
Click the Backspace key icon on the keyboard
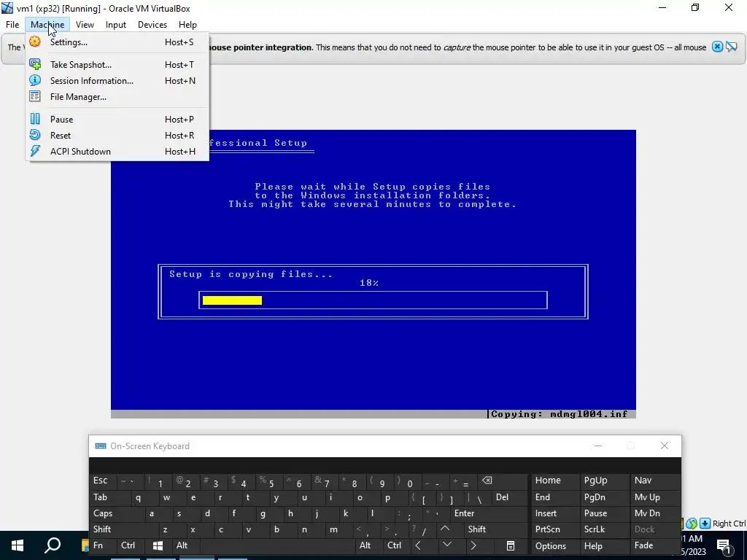[x=487, y=481]
